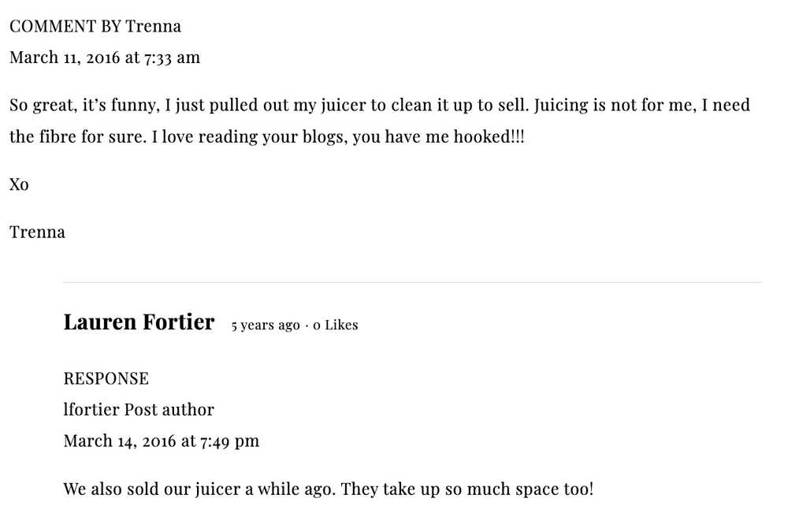Viewport: 788px width, 532px height.
Task: Click the Post author label
Action: click(169, 410)
